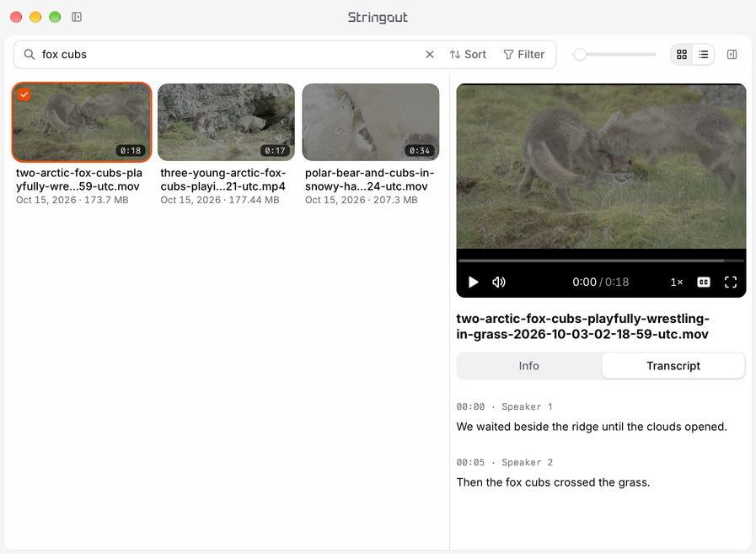Click 'Oct 15, 2026 · 177.44 MB' text
This screenshot has width=756, height=554.
[220, 200]
